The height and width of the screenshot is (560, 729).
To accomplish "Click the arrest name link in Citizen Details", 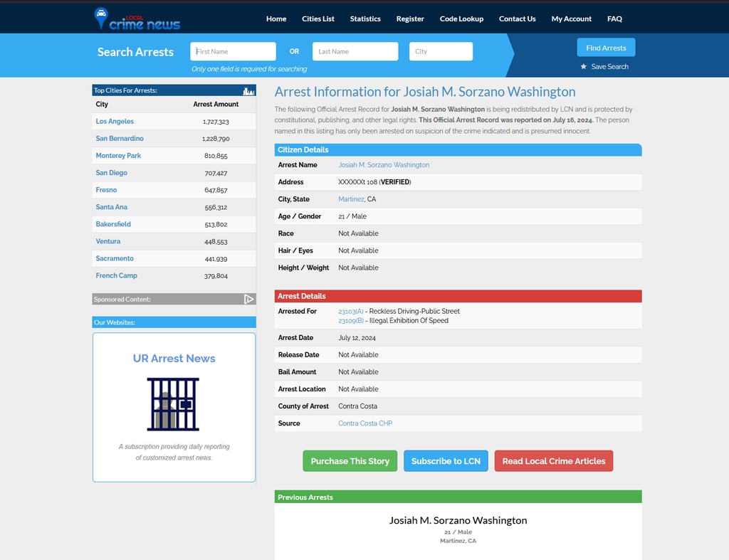I will point(384,165).
